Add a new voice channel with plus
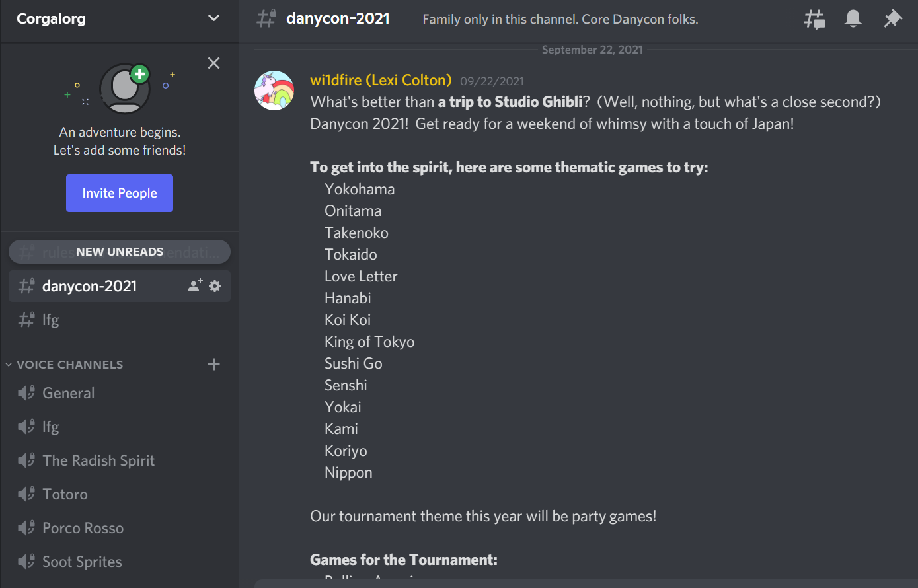This screenshot has width=918, height=588. [213, 364]
